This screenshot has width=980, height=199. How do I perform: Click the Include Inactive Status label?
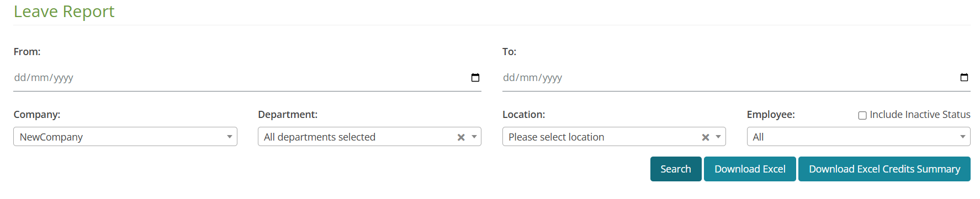[920, 115]
